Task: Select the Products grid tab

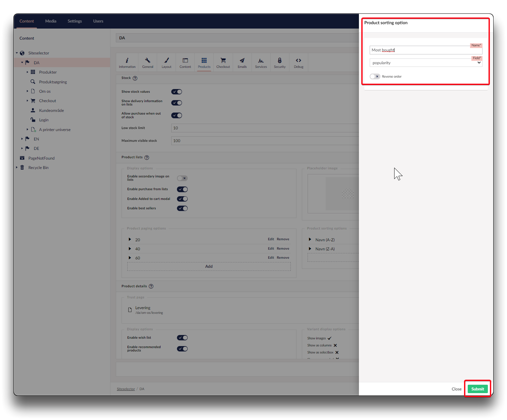Action: pos(204,62)
